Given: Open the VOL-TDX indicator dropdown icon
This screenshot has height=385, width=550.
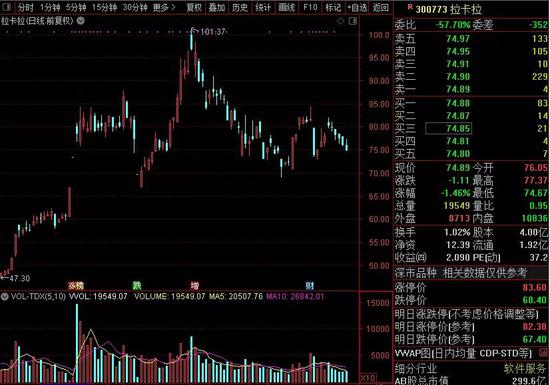Looking at the screenshot, I should 5,297.
